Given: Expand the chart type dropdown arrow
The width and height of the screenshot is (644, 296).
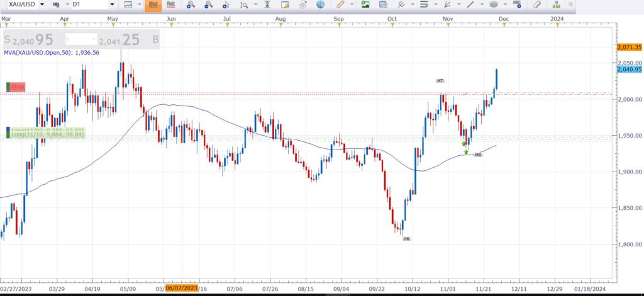Looking at the screenshot, I should (140, 4).
